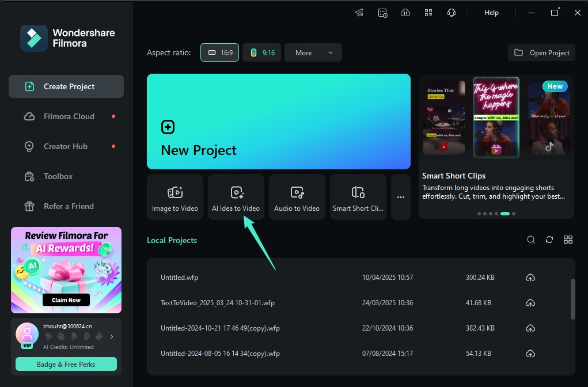
Task: Search local projects
Action: click(531, 240)
